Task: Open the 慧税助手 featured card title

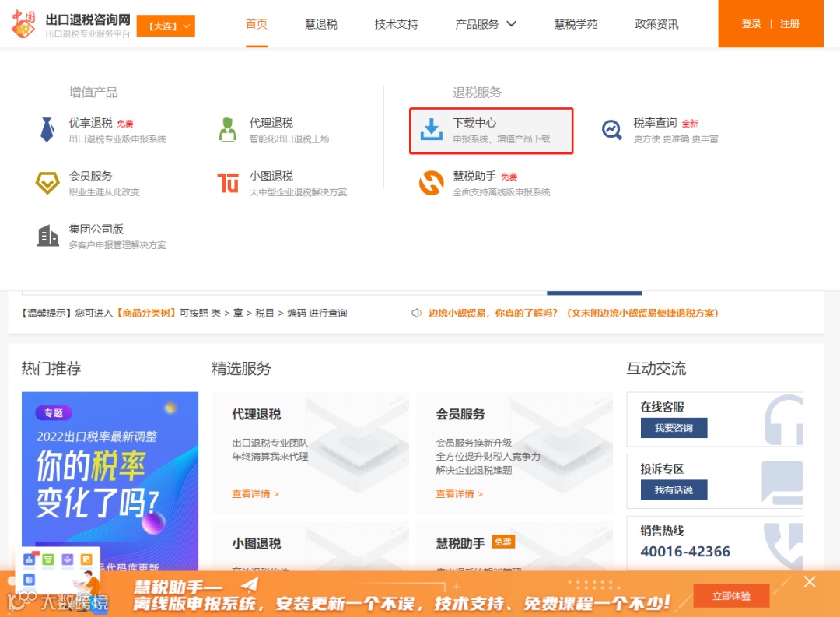Action: click(x=460, y=544)
